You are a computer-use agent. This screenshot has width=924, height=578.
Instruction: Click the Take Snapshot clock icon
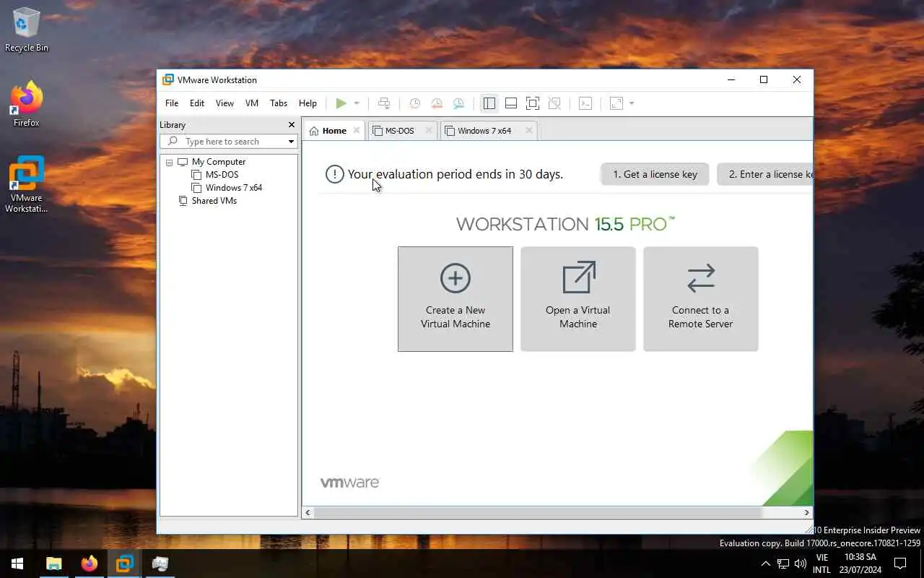pos(414,103)
